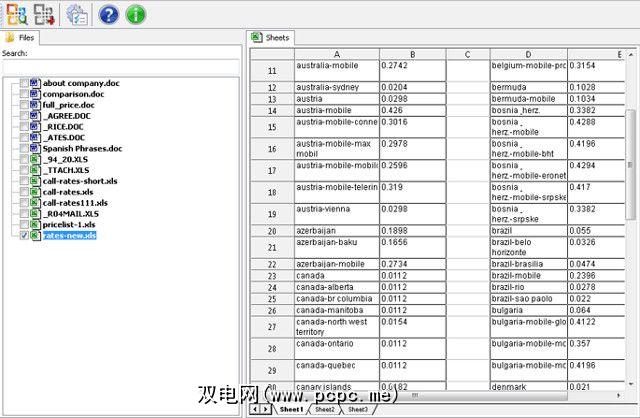Screen dimensions: 640x418
Task: Click cell 'australia-sydney'
Action: click(337, 87)
